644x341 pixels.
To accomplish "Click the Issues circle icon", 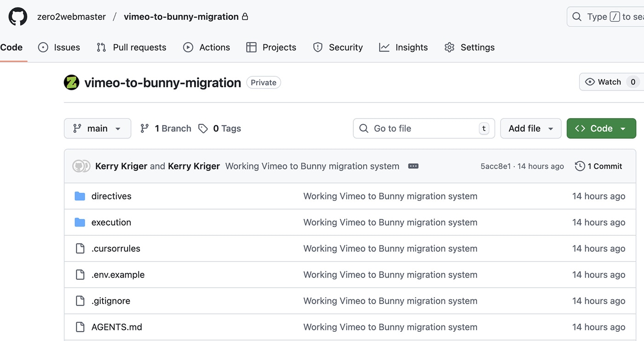I will 43,47.
